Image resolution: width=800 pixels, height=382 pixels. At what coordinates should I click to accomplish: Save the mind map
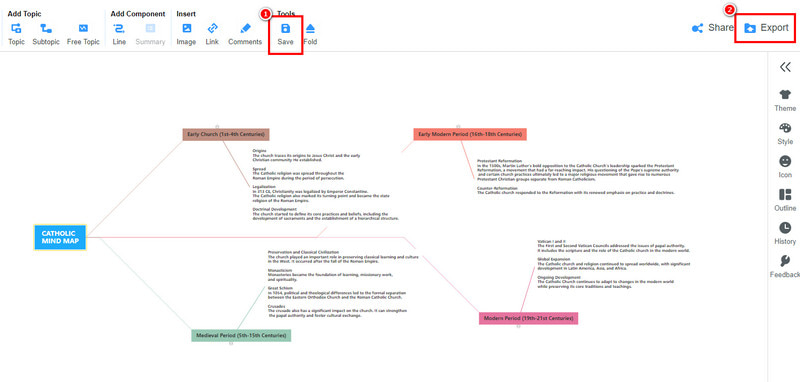pos(286,34)
